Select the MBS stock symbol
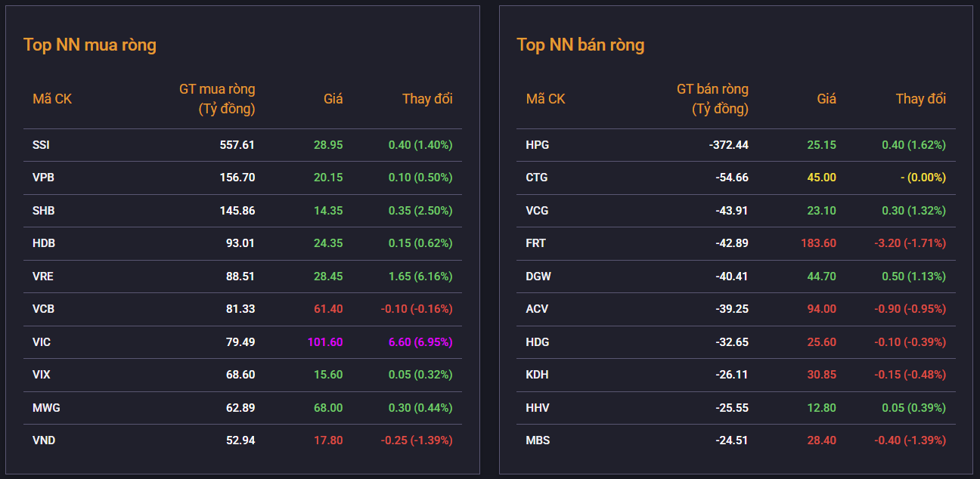This screenshot has height=479, width=980. tap(538, 440)
